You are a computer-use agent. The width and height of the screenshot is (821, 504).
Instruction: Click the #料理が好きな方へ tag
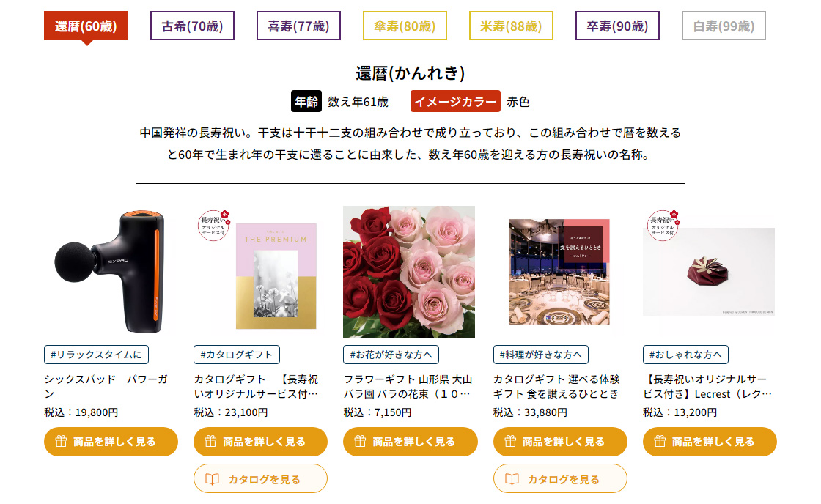pos(541,355)
